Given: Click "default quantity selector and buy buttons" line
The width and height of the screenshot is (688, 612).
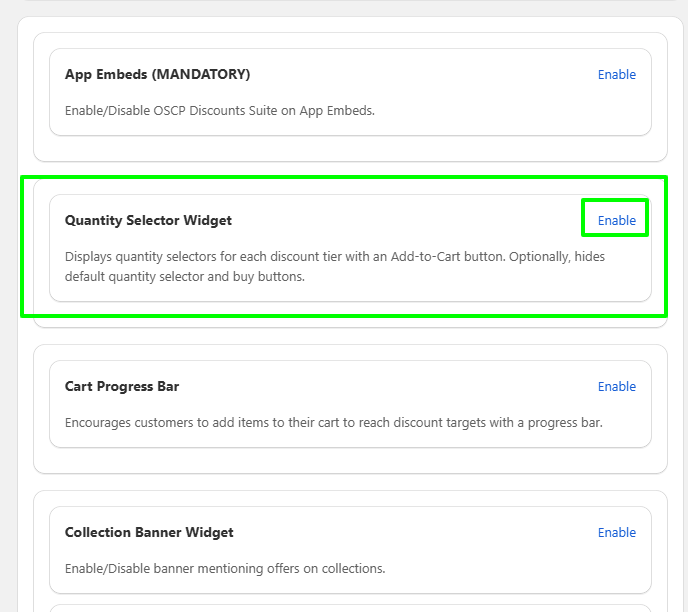Looking at the screenshot, I should click(x=184, y=276).
